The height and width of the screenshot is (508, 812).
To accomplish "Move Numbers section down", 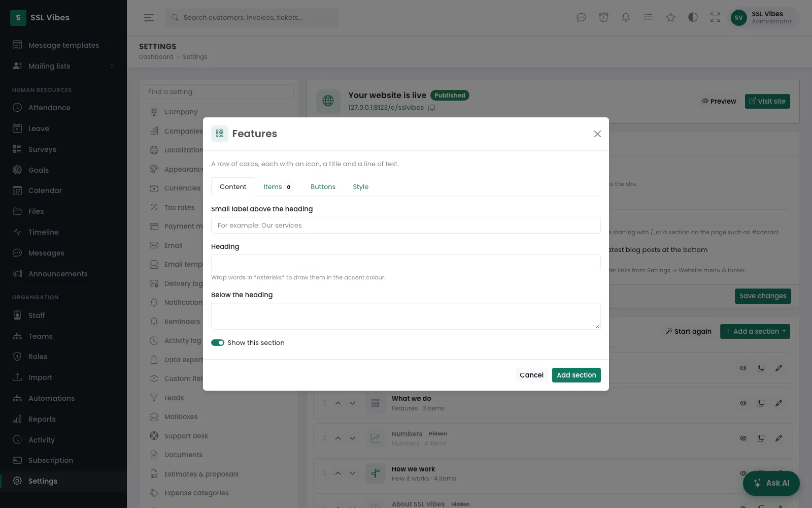I will 352,438.
